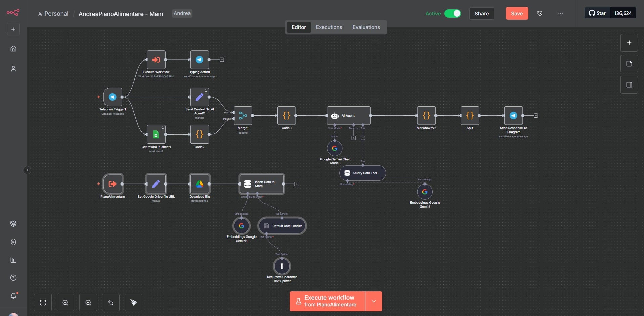Open the three-dot workflow options menu

click(560, 13)
